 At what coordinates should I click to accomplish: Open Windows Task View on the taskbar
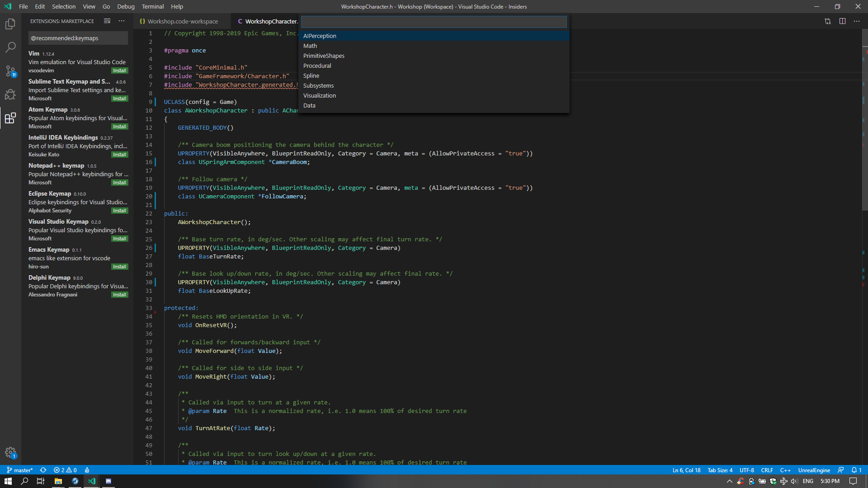pos(40,481)
